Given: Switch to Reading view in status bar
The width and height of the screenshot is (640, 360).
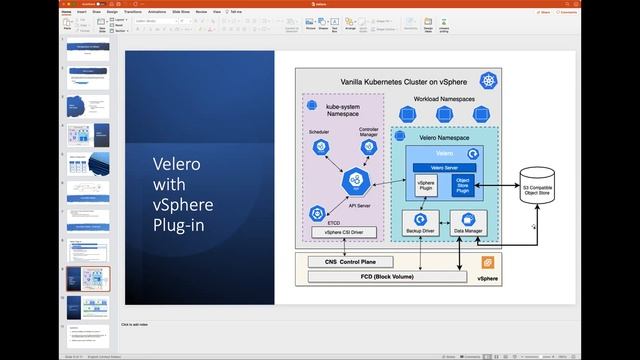Looking at the screenshot, I should (506, 357).
